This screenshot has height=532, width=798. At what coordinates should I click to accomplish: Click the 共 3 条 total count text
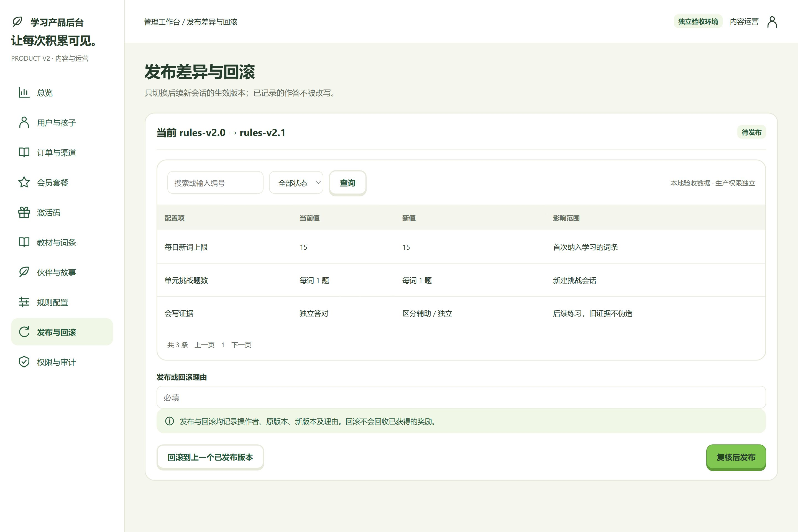coord(177,345)
